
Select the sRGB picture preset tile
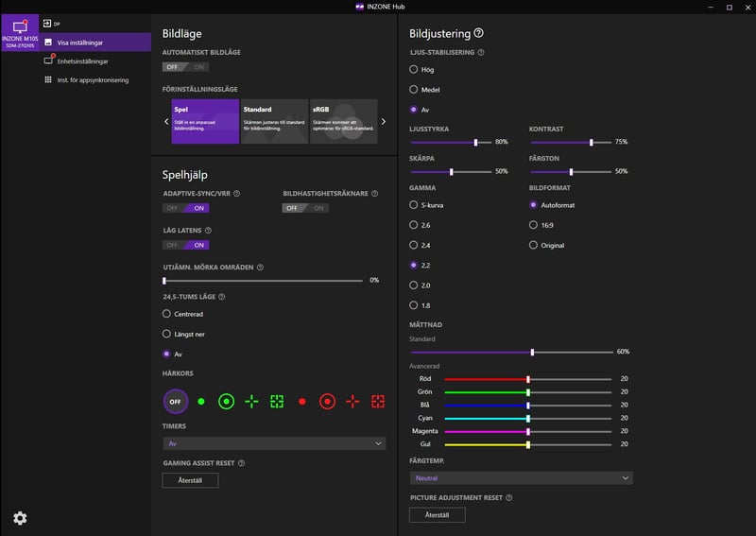pos(343,121)
